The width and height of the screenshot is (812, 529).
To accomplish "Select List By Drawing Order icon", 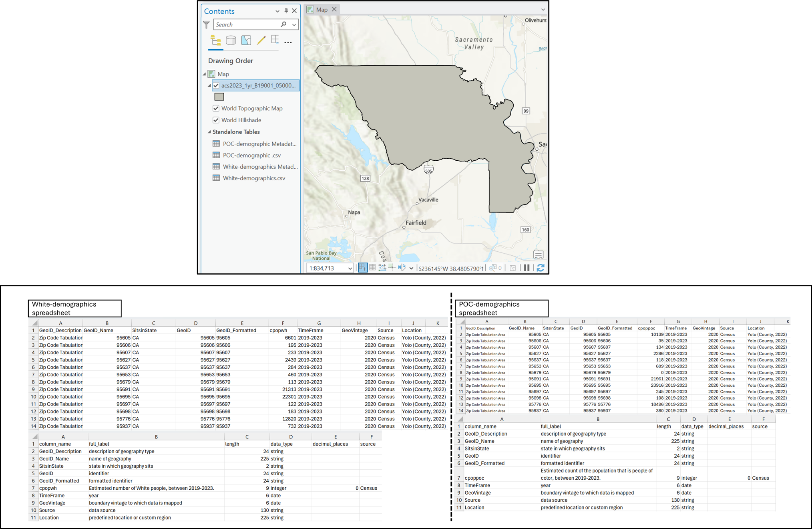I will tap(215, 41).
